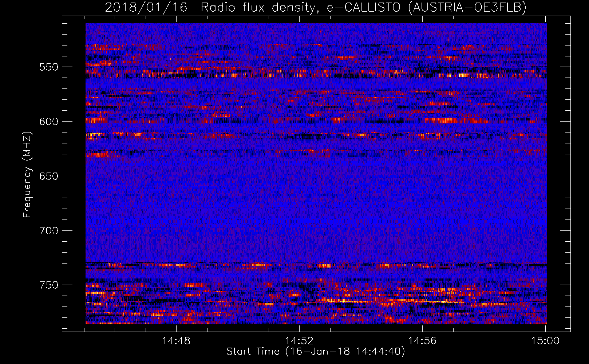Click the Frequency (MHZ) axis title
Viewport: 589px width, 364px height.
click(x=28, y=174)
